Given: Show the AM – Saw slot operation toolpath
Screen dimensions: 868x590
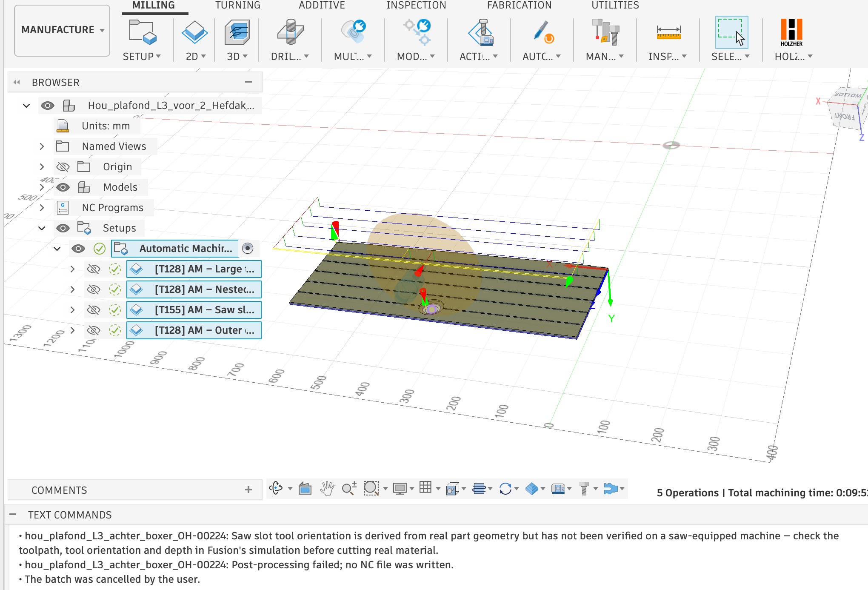Looking at the screenshot, I should click(94, 310).
